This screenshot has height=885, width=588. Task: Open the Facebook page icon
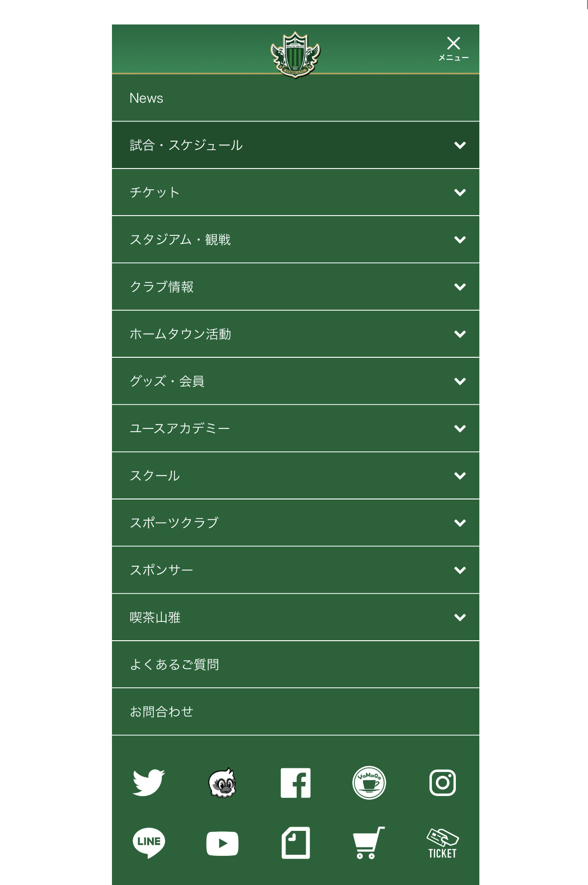295,782
